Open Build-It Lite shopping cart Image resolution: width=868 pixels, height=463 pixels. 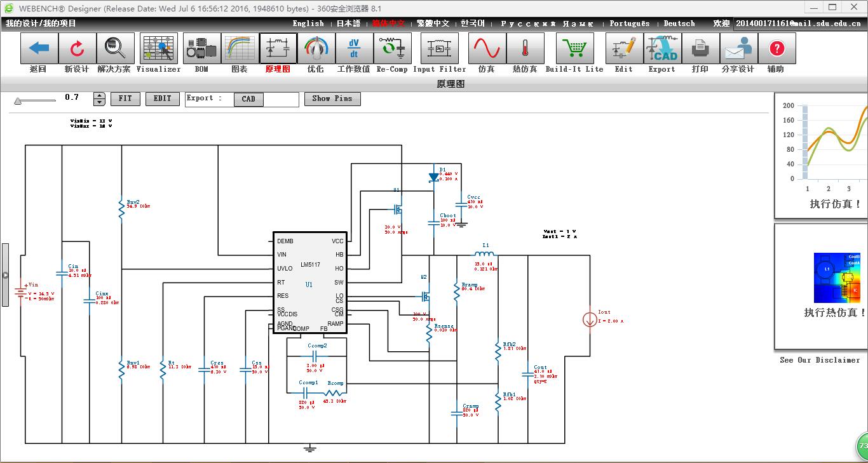574,48
